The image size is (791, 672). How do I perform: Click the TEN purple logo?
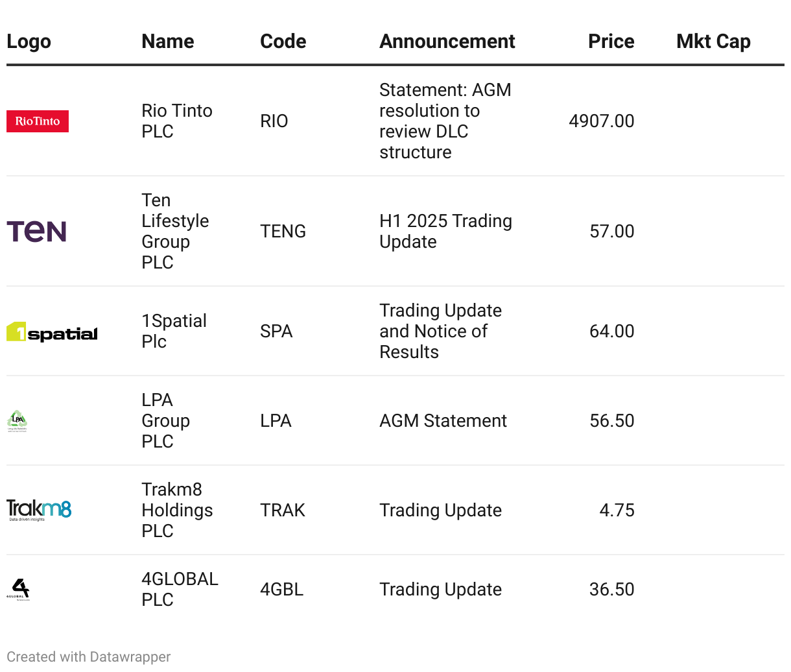36,232
